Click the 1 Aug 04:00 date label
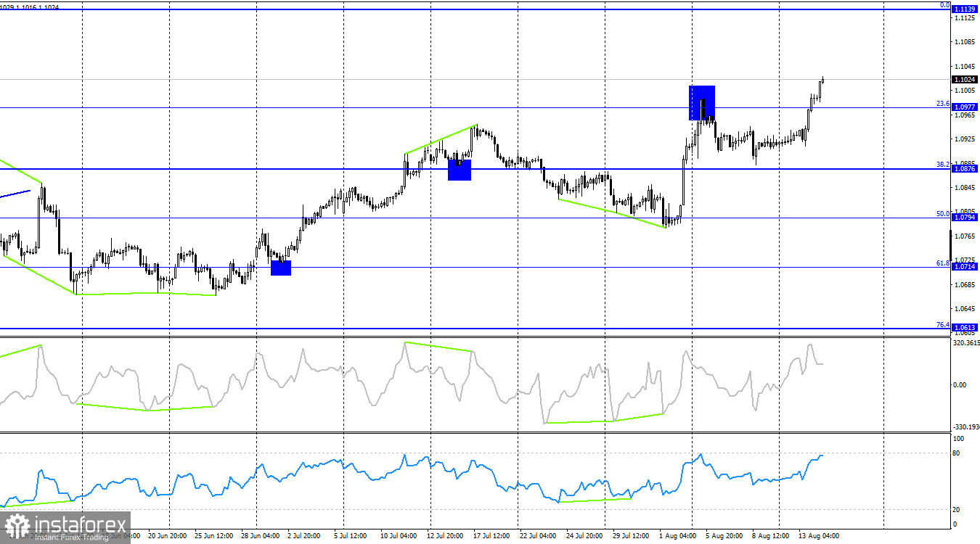The width and height of the screenshot is (980, 544). pos(679,536)
